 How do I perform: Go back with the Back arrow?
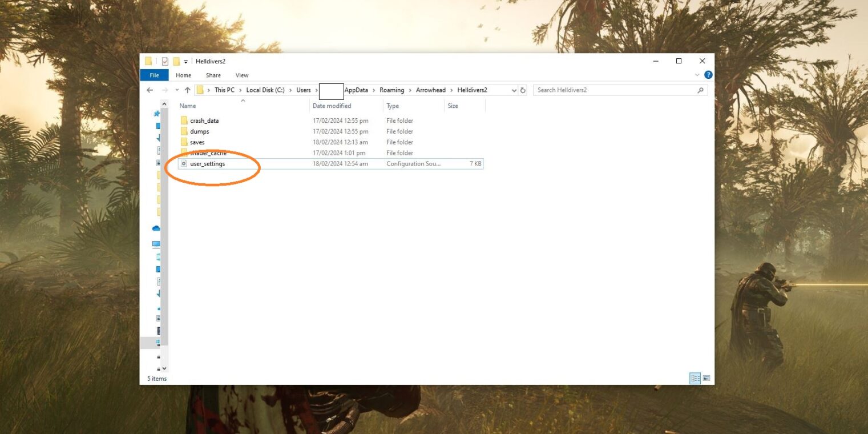coord(150,90)
